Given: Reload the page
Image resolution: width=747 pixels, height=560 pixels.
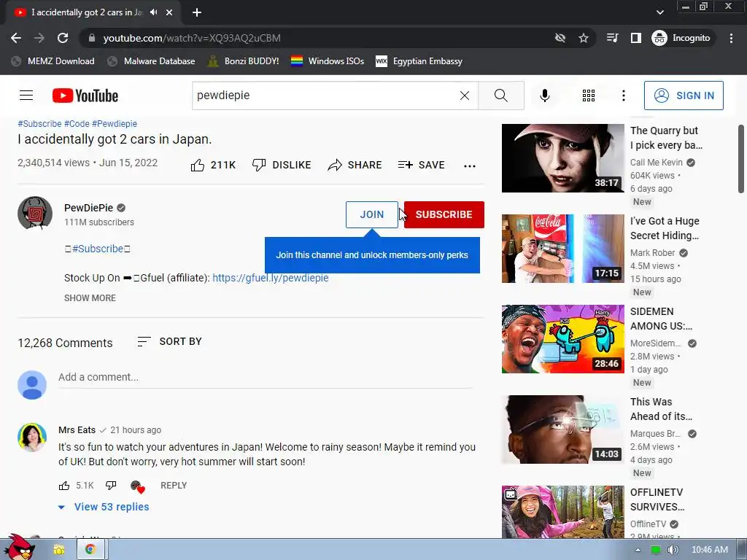Looking at the screenshot, I should coord(63,38).
